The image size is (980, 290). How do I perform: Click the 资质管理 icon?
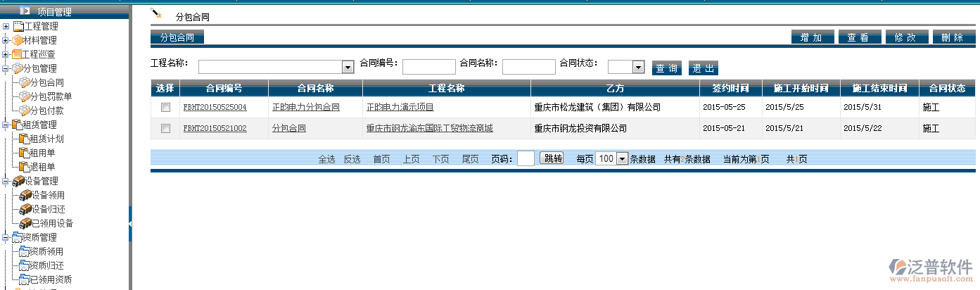(x=17, y=237)
